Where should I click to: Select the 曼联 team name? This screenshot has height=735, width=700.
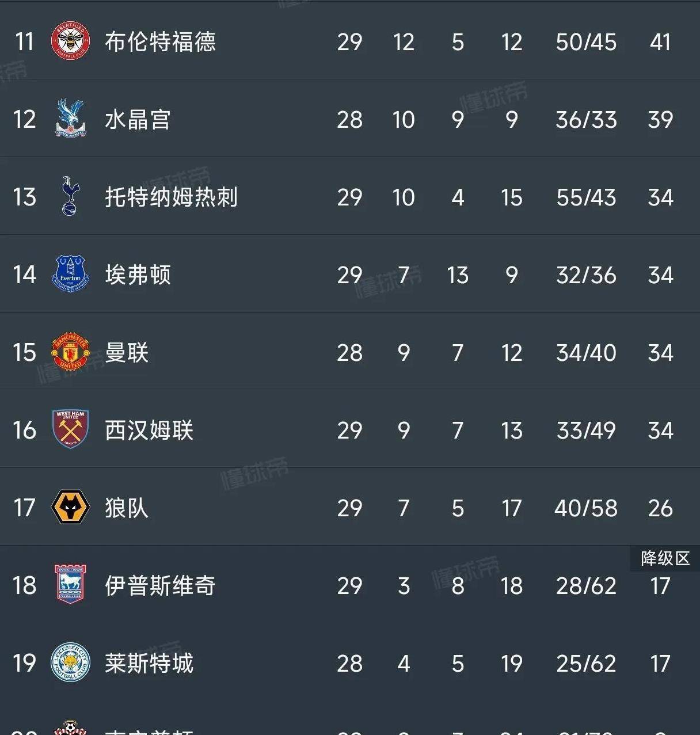pos(127,353)
